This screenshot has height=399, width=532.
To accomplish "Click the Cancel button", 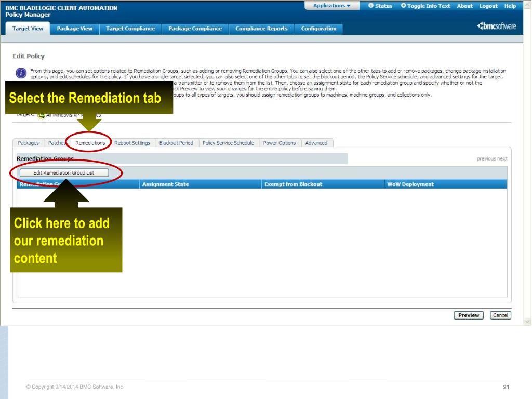I will tap(500, 315).
